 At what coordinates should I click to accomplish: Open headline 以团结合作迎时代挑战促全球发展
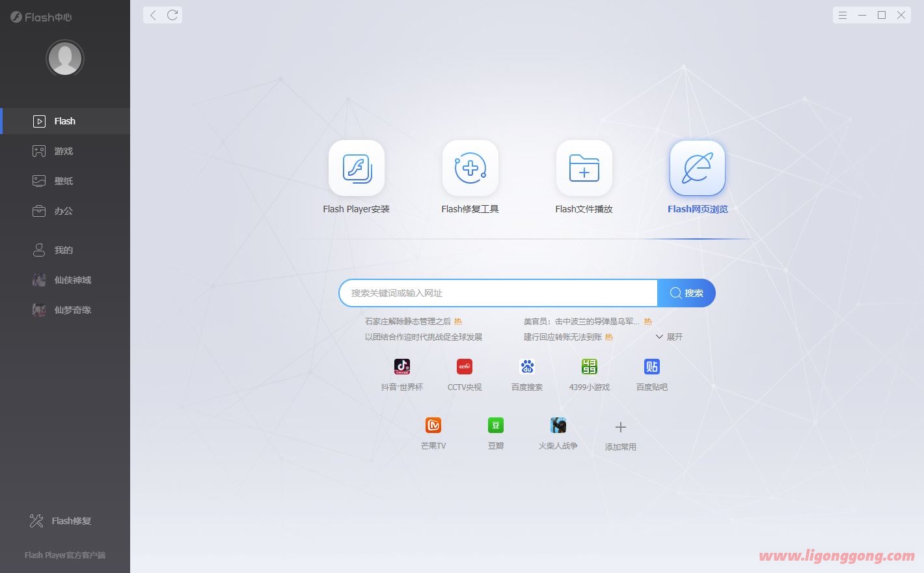[x=424, y=337]
